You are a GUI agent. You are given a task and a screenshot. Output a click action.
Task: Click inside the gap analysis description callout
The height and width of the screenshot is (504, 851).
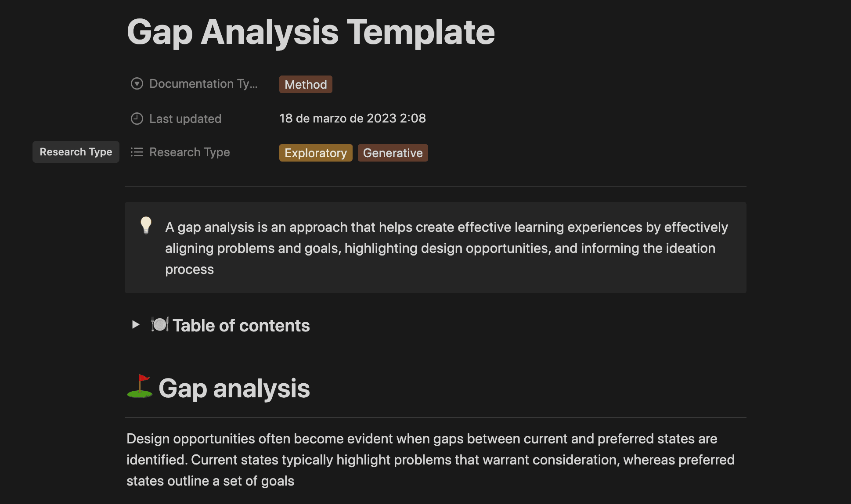[x=435, y=248]
